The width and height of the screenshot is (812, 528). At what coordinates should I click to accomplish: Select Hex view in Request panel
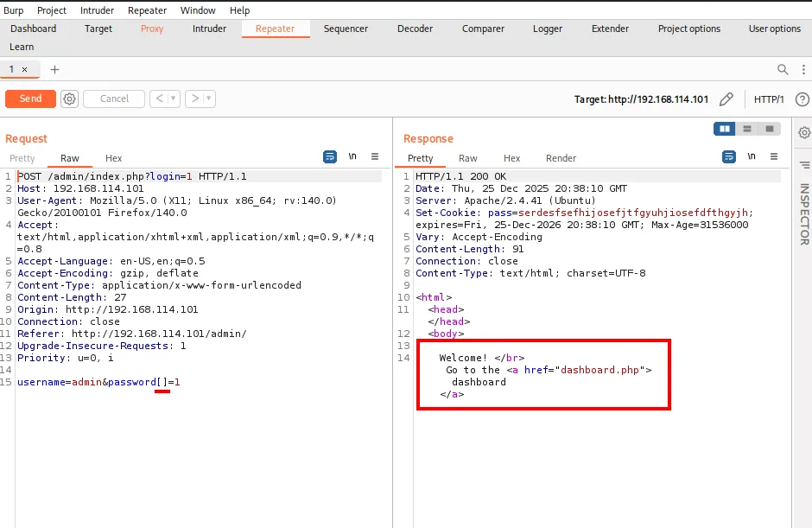click(x=113, y=158)
